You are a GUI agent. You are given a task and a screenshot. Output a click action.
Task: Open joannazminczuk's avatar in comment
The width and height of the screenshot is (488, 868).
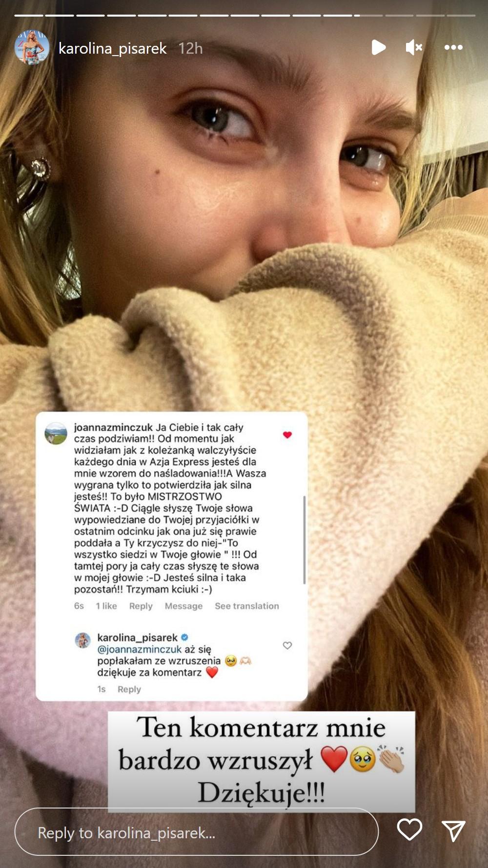(x=56, y=434)
